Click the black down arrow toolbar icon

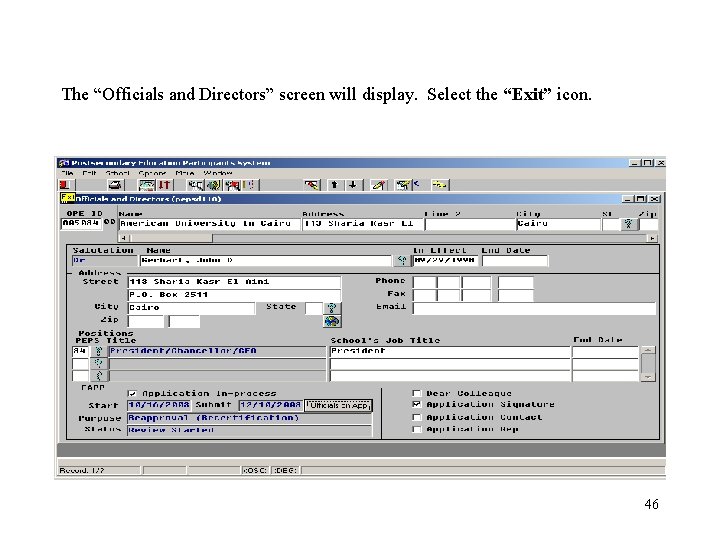[353, 185]
